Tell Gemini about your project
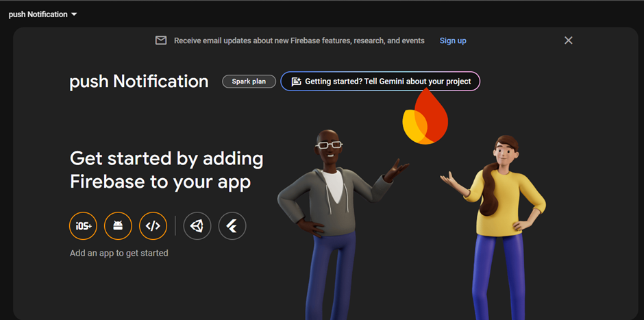This screenshot has height=320, width=644. pos(380,82)
